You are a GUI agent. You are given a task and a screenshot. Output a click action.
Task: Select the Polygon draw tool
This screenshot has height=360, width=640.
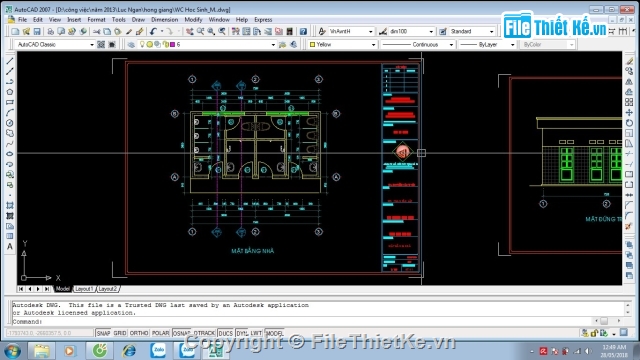pyautogui.click(x=10, y=92)
